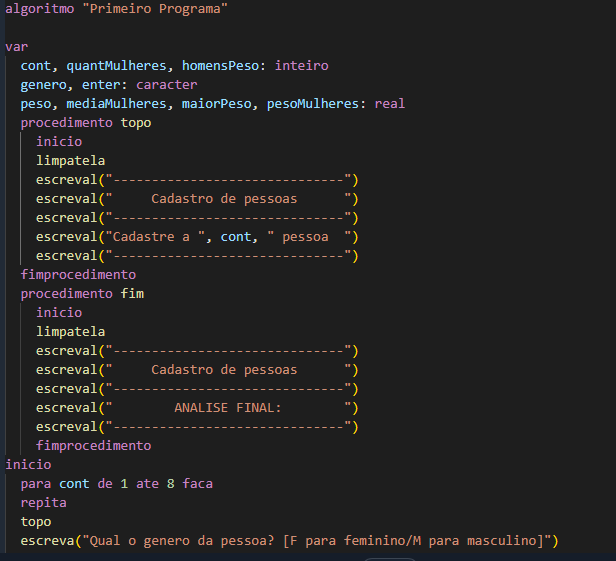The image size is (616, 561).
Task: Click 'limpatela' inside procedure topo
Action: coord(70,161)
